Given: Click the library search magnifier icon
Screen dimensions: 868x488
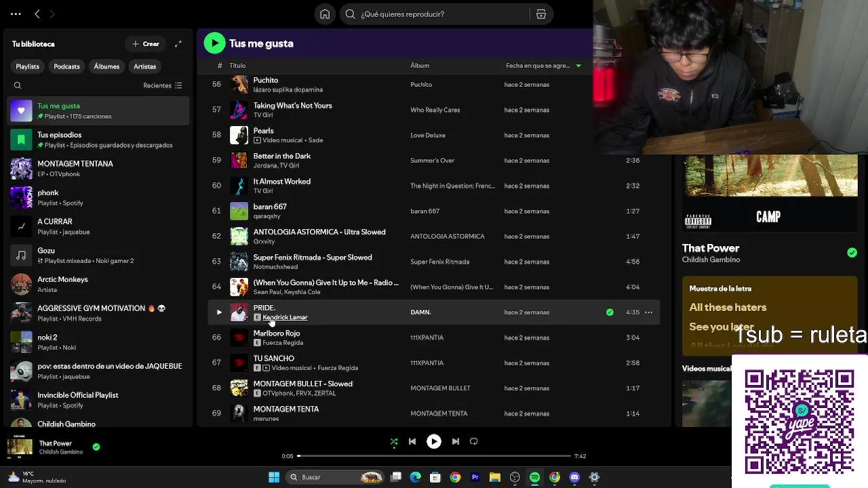Looking at the screenshot, I should (18, 85).
